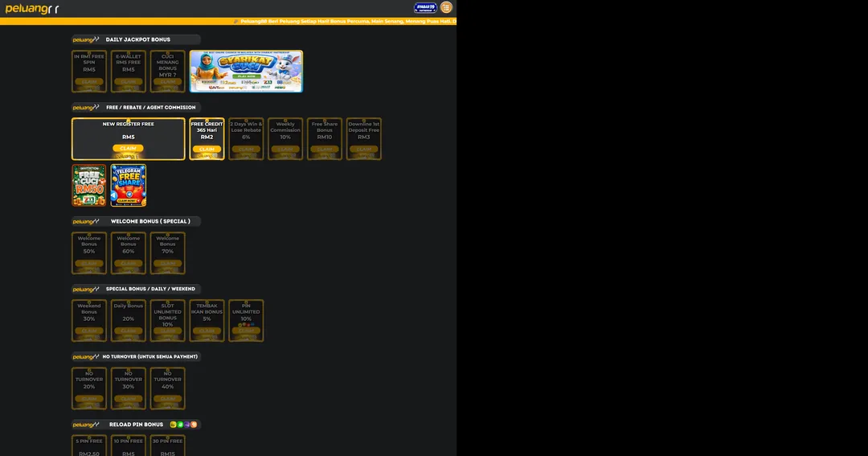868x456 pixels.
Task: Click the Reload PIN Bonus section header
Action: click(136, 425)
